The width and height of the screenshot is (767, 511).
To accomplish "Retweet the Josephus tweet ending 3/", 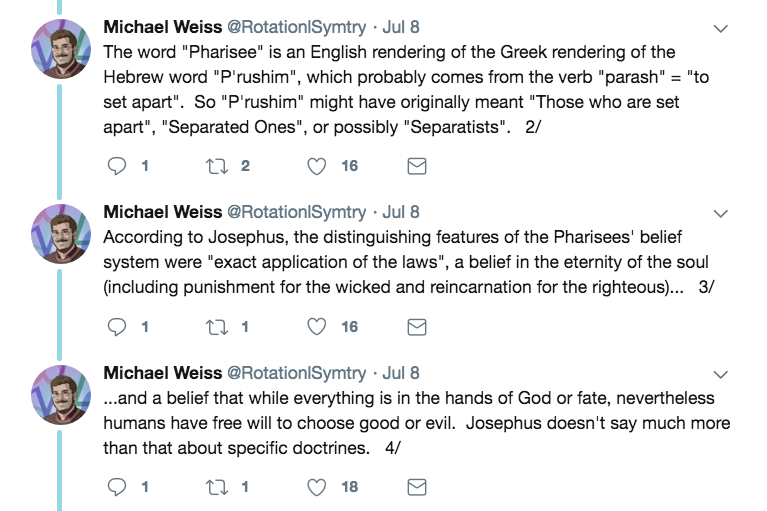I will coord(216,326).
